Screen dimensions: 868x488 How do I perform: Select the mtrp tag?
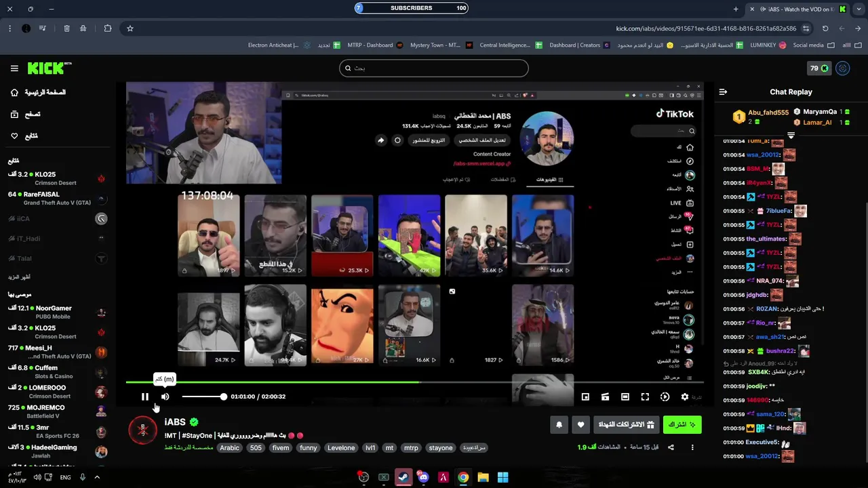coord(411,448)
